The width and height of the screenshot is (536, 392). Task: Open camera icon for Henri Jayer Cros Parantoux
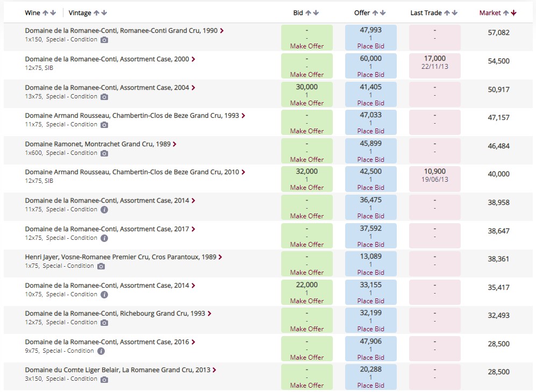[101, 266]
